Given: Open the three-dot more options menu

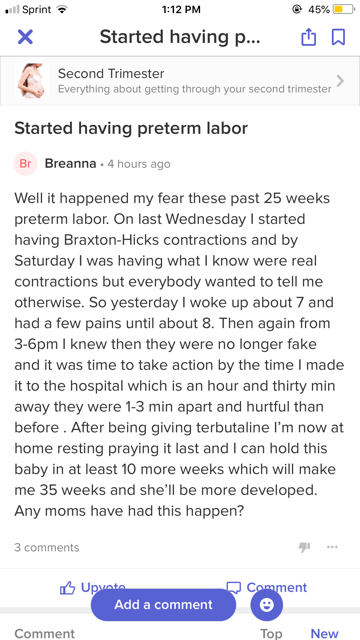Looking at the screenshot, I should pyautogui.click(x=332, y=547).
